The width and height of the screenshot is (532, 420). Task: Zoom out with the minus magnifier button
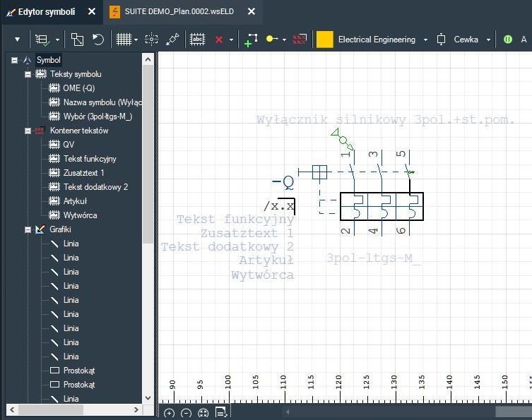tap(186, 413)
